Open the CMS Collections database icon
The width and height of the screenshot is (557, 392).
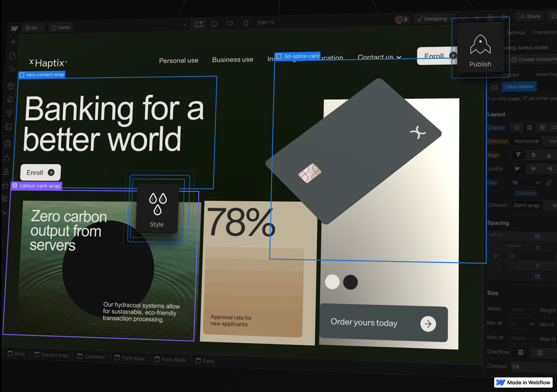tap(7, 144)
